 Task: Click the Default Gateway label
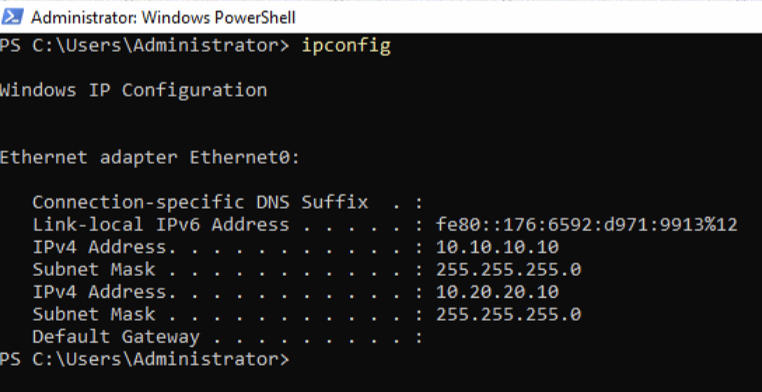tap(116, 337)
